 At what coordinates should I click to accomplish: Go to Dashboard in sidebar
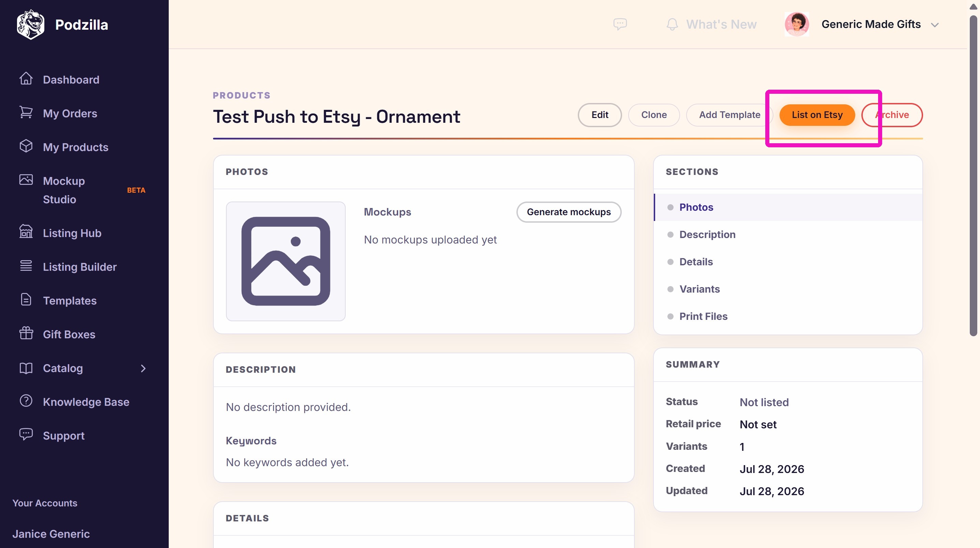(71, 79)
